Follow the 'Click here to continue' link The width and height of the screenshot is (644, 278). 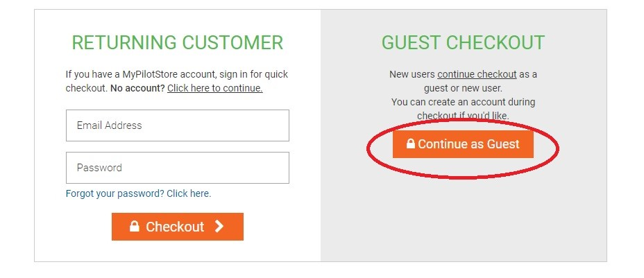coord(214,88)
